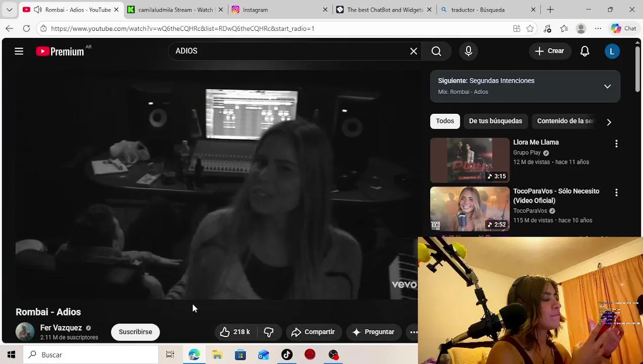Image resolution: width=643 pixels, height=364 pixels.
Task: Open the split screen apps icon
Action: tap(517, 29)
